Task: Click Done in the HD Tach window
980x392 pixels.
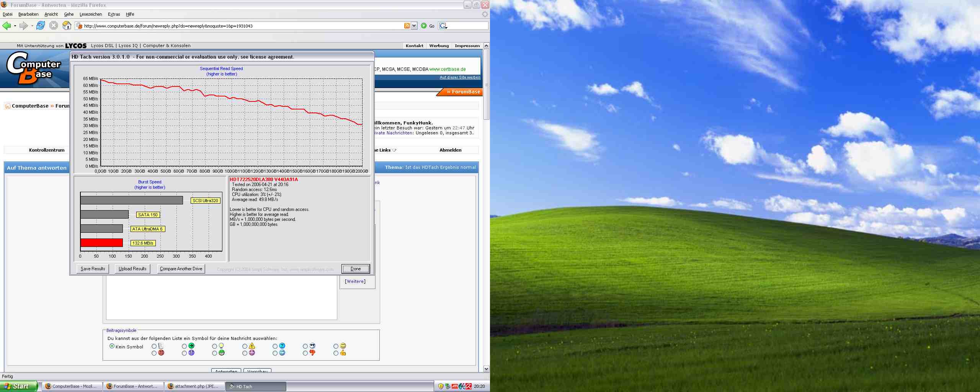Action: coord(356,269)
